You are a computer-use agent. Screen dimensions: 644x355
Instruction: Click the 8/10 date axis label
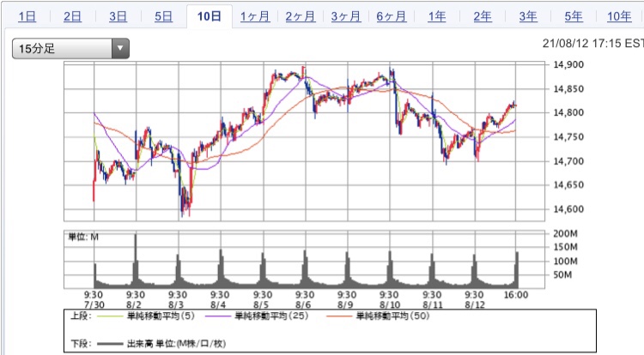[x=390, y=305]
